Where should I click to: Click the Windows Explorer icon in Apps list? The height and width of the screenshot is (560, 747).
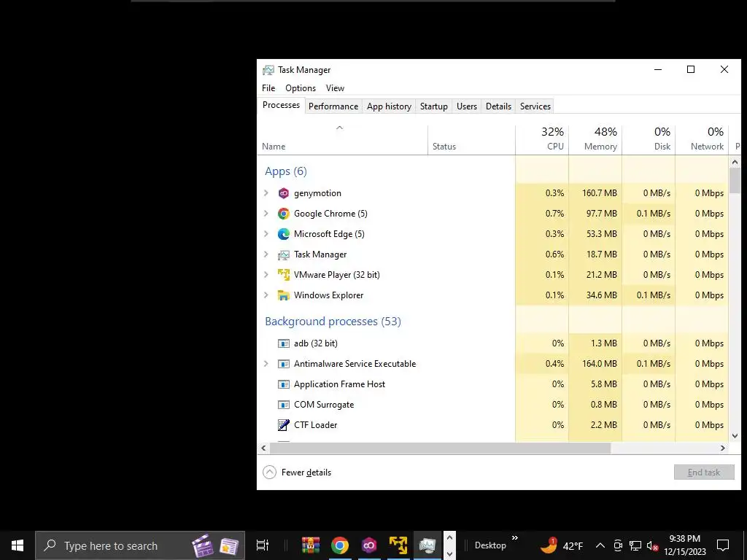pos(284,295)
